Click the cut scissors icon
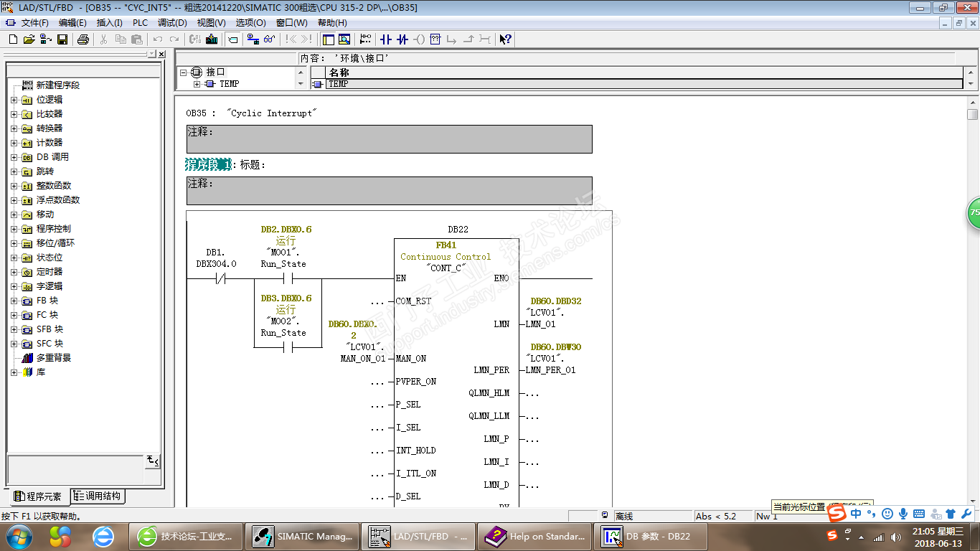 tap(104, 39)
